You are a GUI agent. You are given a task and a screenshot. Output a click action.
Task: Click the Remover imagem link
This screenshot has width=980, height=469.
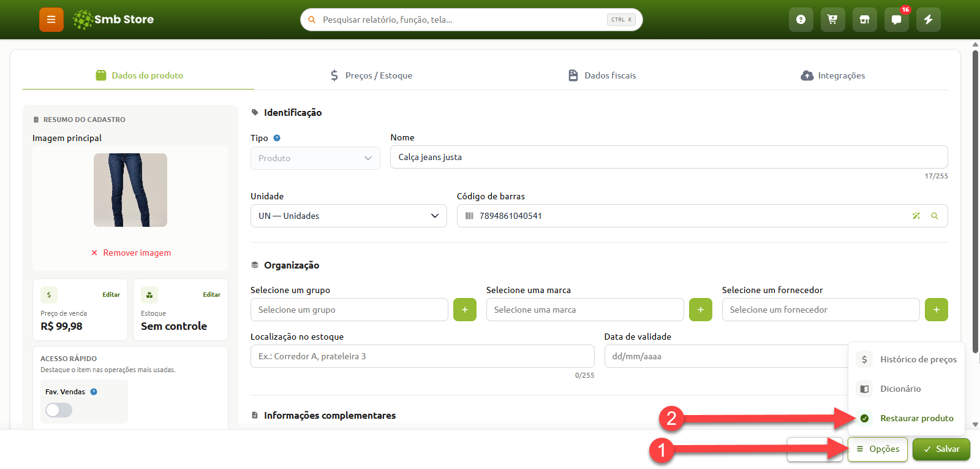click(130, 253)
